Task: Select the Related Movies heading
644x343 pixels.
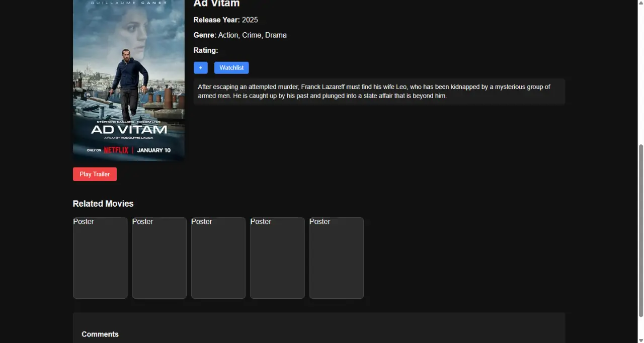Action: [x=103, y=204]
